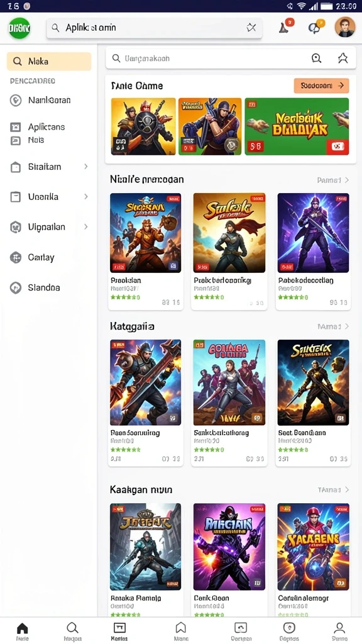The image size is (362, 644).
Task: Open Seat Boandjano game card
Action: point(313,402)
